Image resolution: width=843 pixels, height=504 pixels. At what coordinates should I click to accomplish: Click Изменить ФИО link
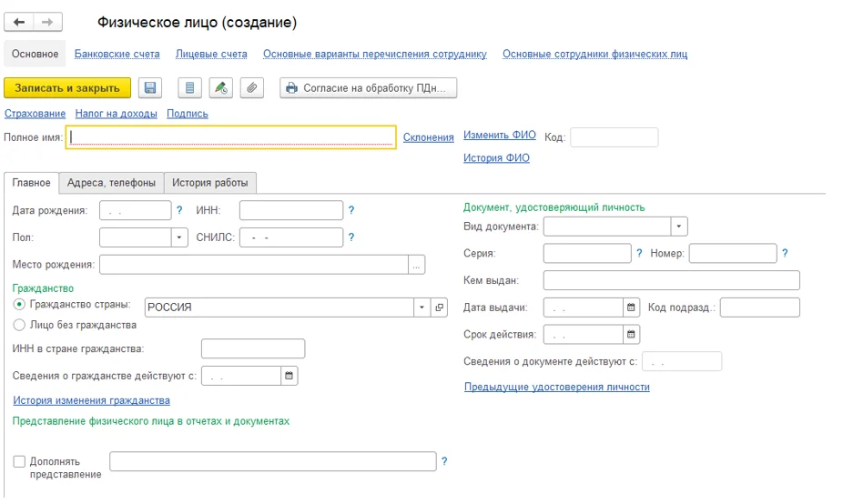tap(500, 135)
